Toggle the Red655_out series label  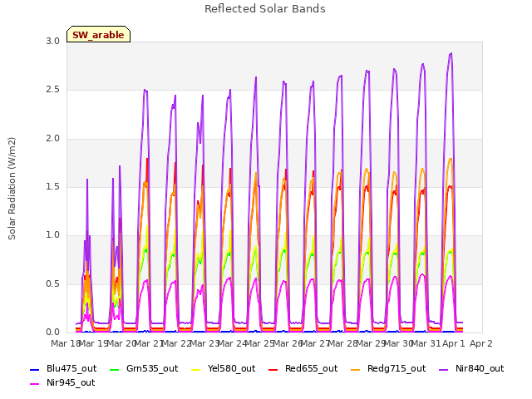[x=311, y=369]
